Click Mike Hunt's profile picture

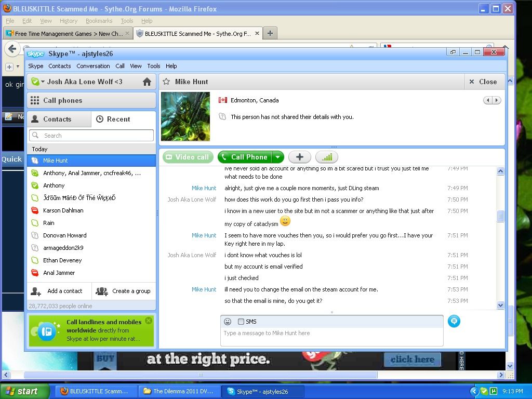pos(185,116)
